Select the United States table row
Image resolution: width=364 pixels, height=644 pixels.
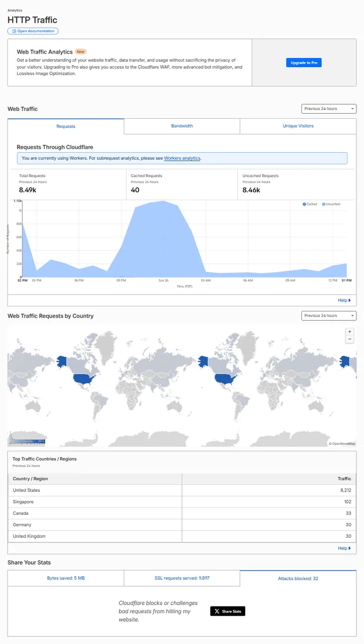tap(182, 490)
